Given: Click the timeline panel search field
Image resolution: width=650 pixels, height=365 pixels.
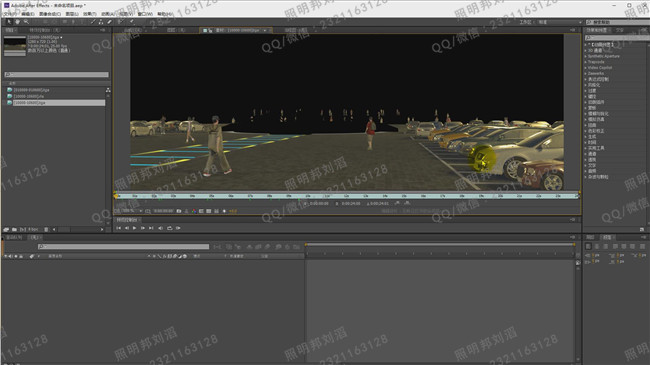Looking at the screenshot, I should click(x=124, y=247).
